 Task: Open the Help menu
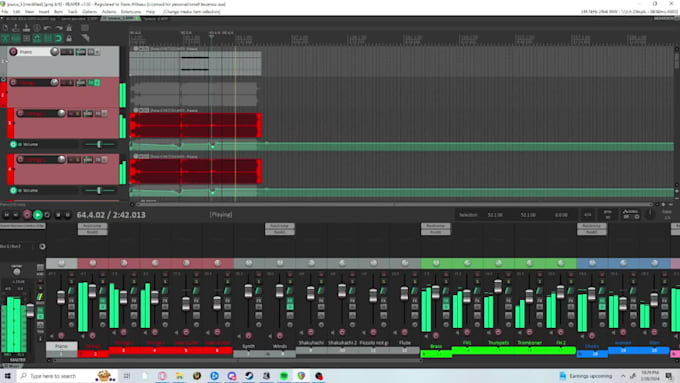click(x=150, y=12)
